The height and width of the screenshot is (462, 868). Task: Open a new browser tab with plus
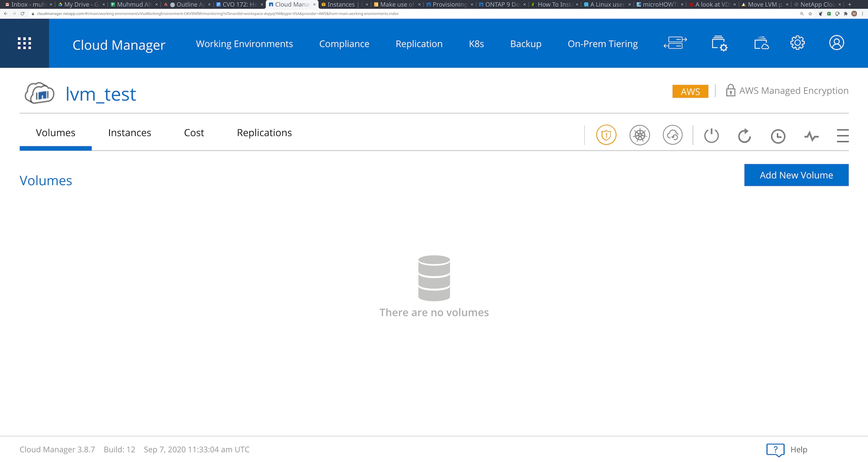[x=850, y=4]
